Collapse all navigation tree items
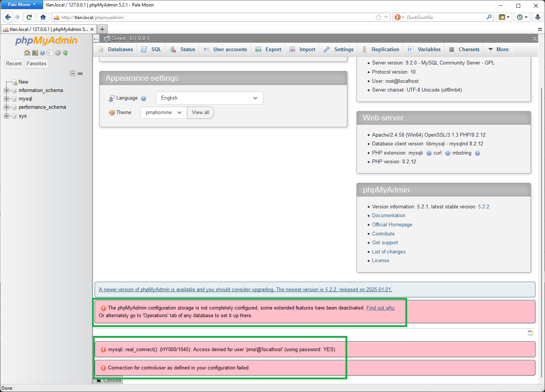This screenshot has height=392, width=545. point(73,73)
